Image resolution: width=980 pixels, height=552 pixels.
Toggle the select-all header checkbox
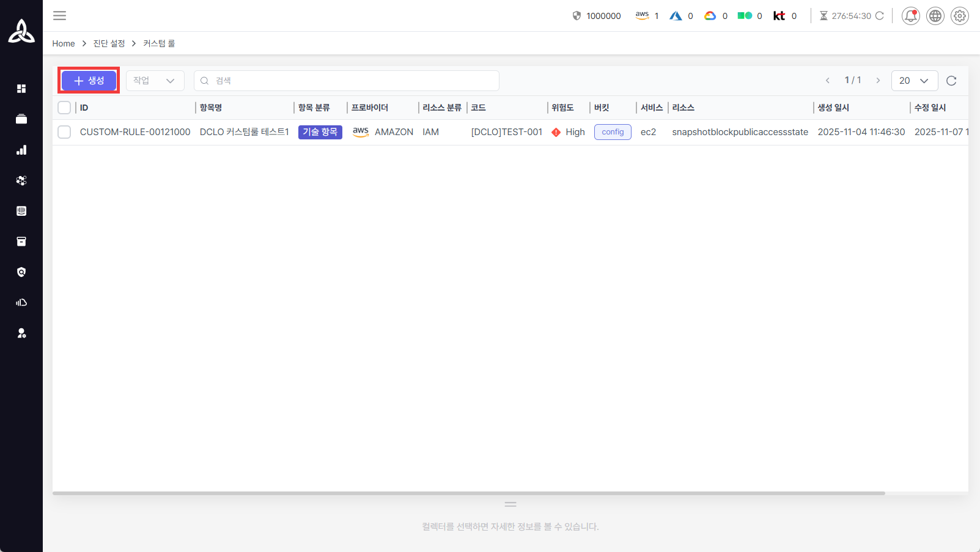[x=64, y=108]
